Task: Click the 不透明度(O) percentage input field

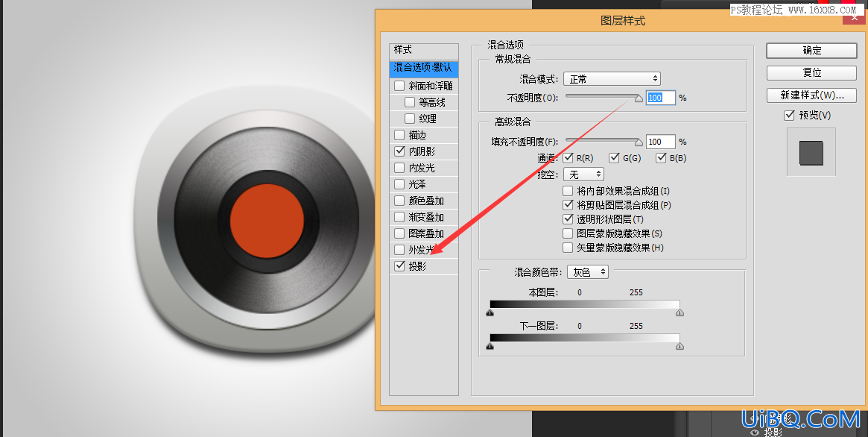Action: click(660, 98)
